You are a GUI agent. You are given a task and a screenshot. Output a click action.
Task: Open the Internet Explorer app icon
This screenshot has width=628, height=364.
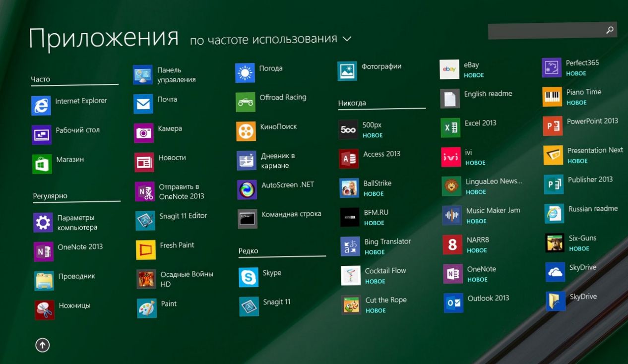coord(41,106)
